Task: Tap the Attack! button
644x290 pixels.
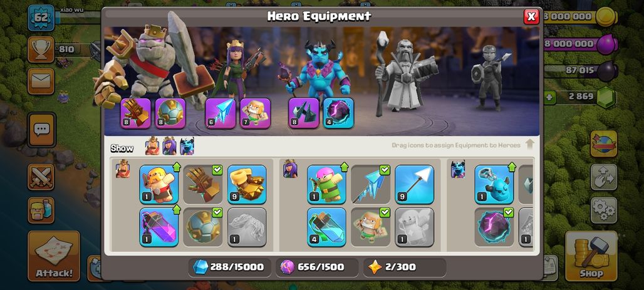Action: tap(54, 256)
